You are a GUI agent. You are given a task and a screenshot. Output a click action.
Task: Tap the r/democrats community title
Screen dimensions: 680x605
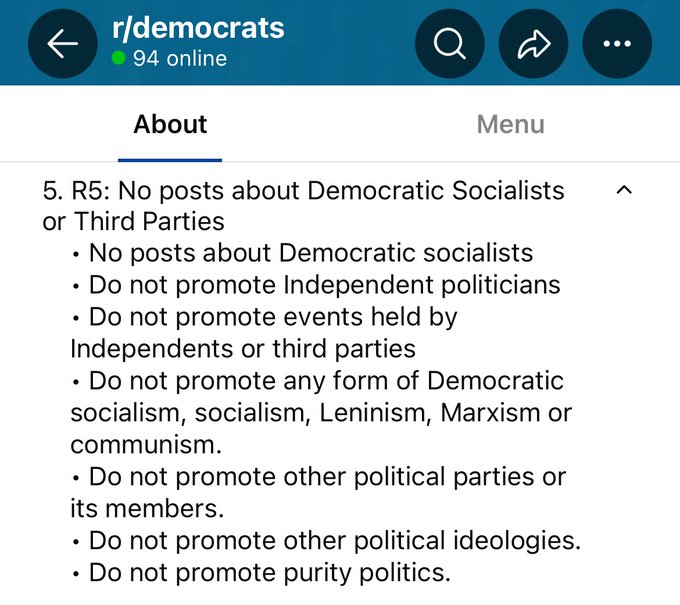pos(198,27)
